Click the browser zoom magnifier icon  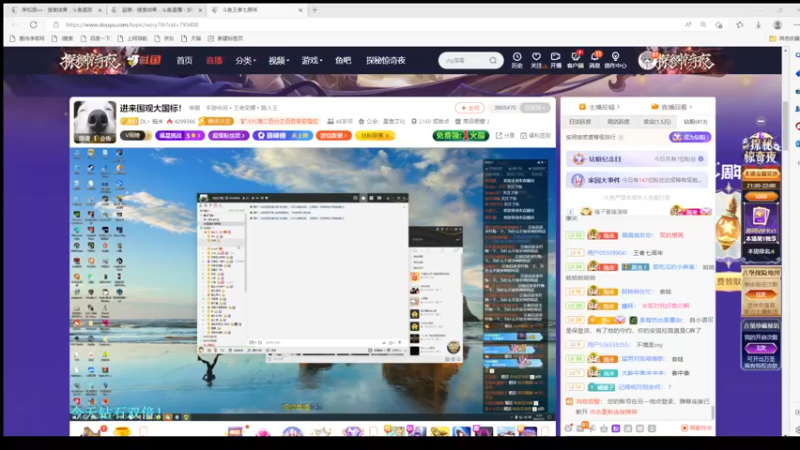pos(703,24)
